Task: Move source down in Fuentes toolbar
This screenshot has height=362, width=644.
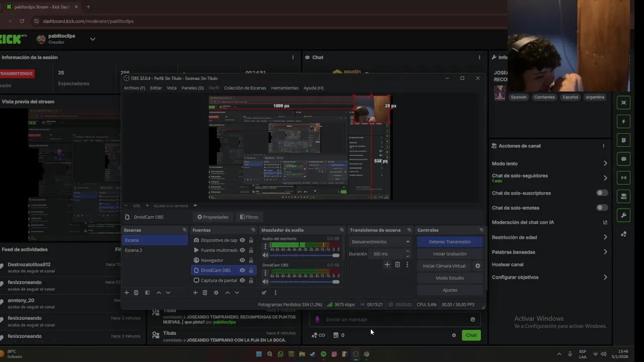Action: 236,293
